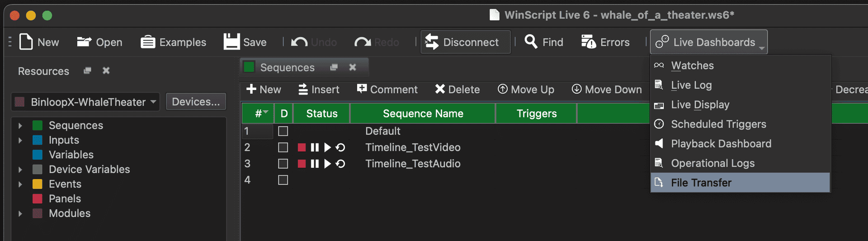This screenshot has width=868, height=241.
Task: Pause the Timeline_TestAudio sequence
Action: coord(315,164)
